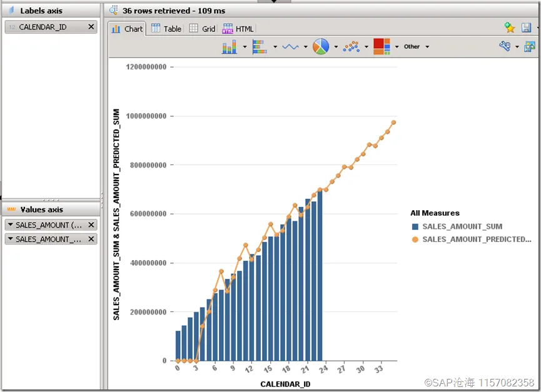Click the SALES_AMOUNT_SUM legend label

tap(462, 226)
